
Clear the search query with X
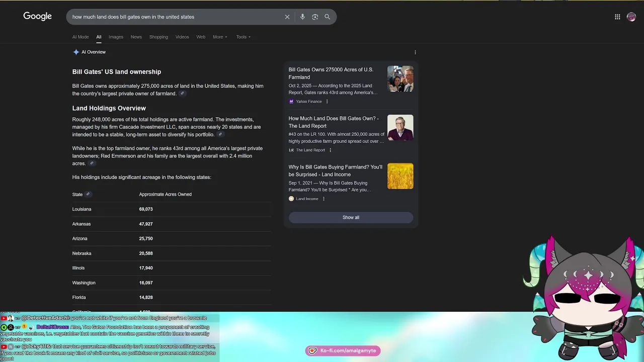[x=287, y=17]
